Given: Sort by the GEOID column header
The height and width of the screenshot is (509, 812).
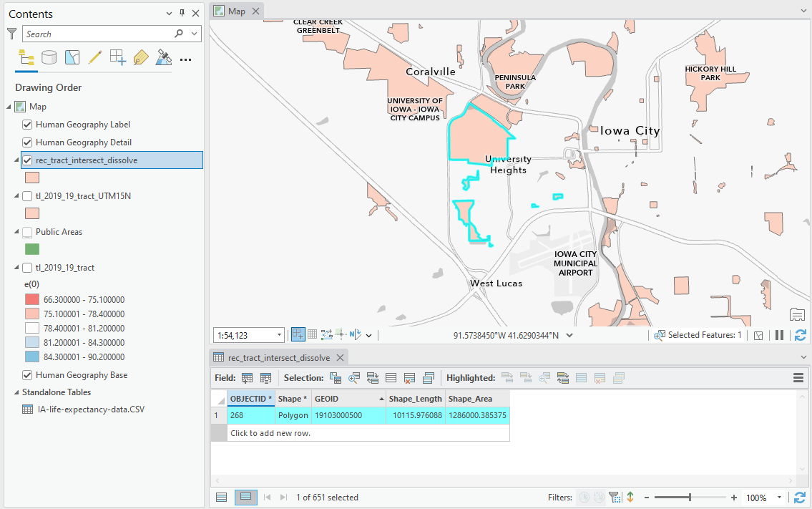Looking at the screenshot, I should 348,399.
